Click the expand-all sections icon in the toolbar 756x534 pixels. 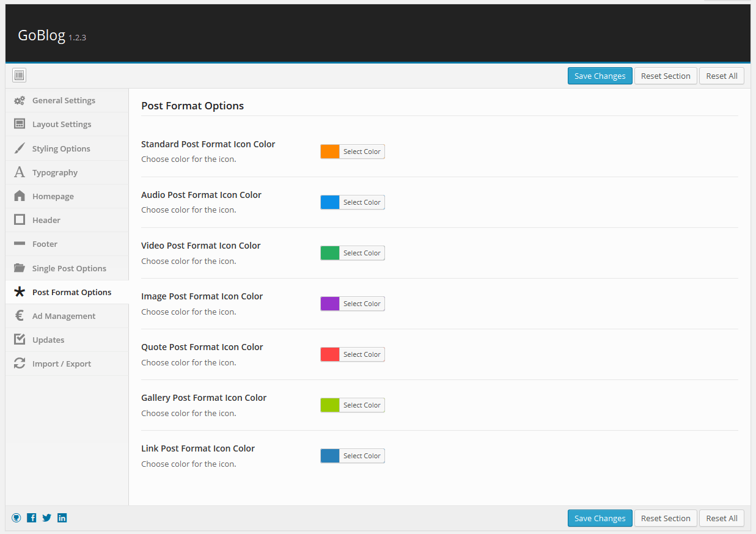(x=19, y=75)
